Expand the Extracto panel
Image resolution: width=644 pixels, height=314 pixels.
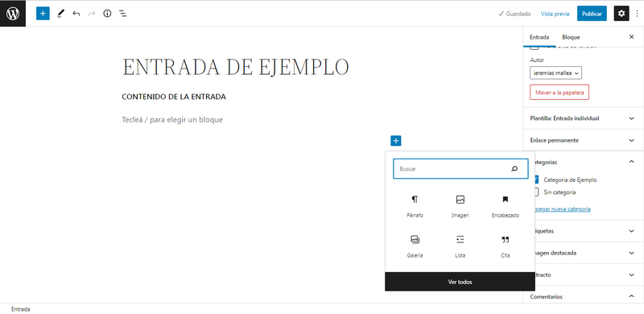point(588,275)
